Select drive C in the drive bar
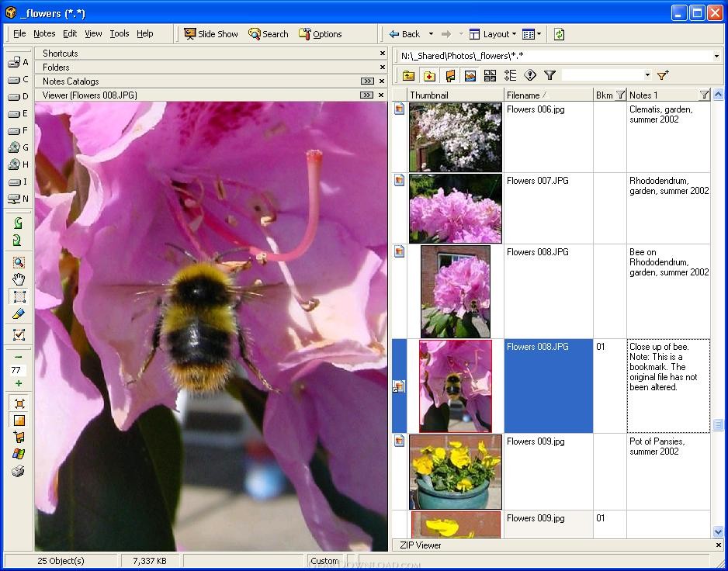The image size is (728, 571). 18,80
